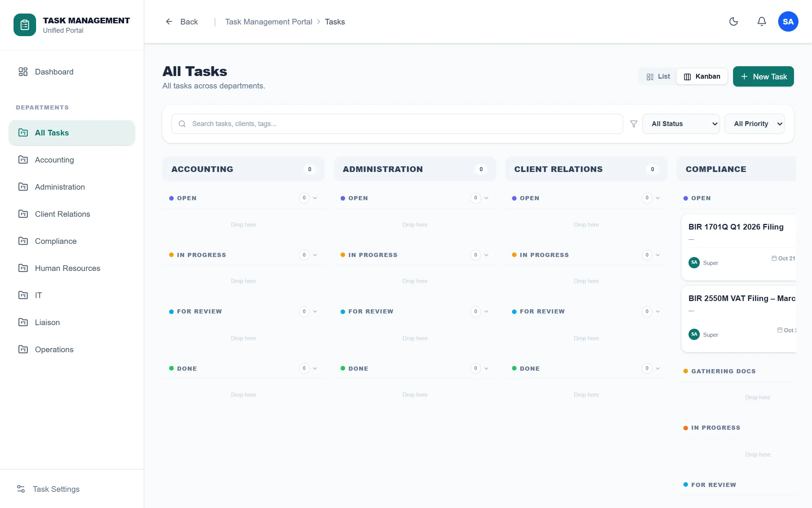Click the Compliance column header
Screen dimensions: 812x508
[736, 169]
